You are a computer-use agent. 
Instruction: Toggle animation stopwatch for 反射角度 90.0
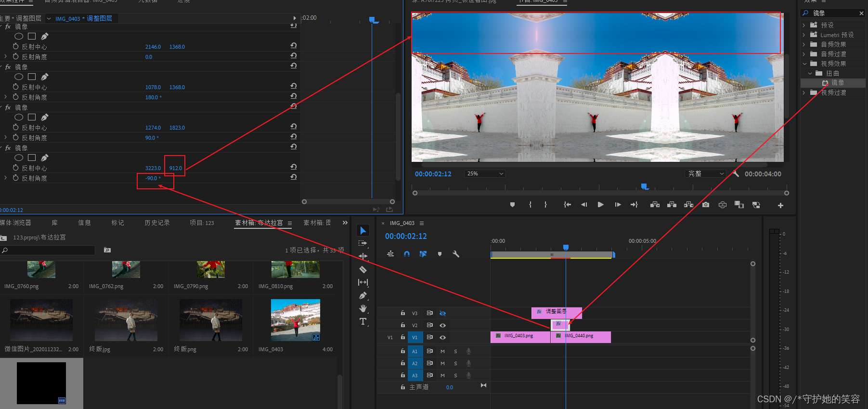tap(16, 137)
